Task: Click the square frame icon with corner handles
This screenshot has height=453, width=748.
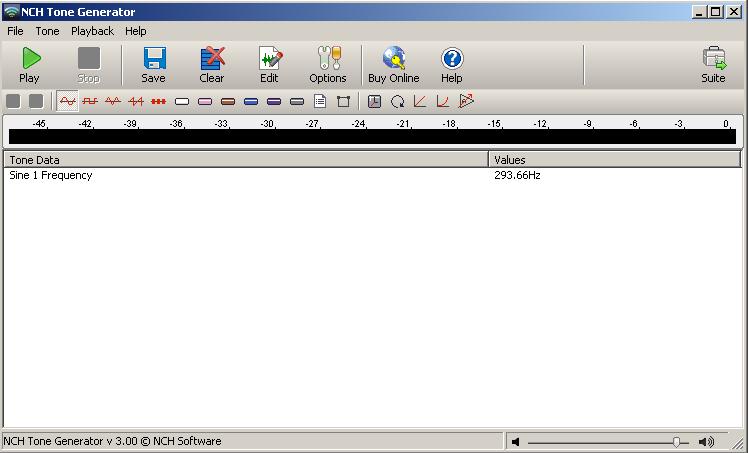Action: pyautogui.click(x=343, y=101)
